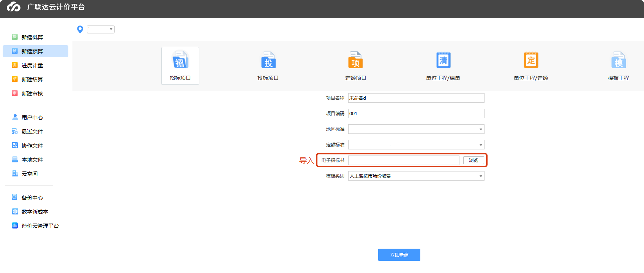
Task: Open the region dropdown beside location pin
Action: tap(101, 29)
